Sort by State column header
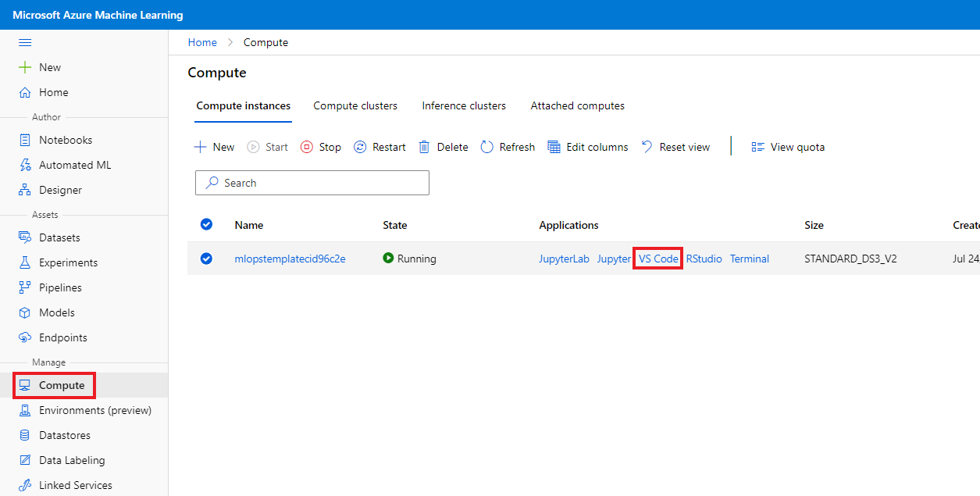 [x=395, y=225]
